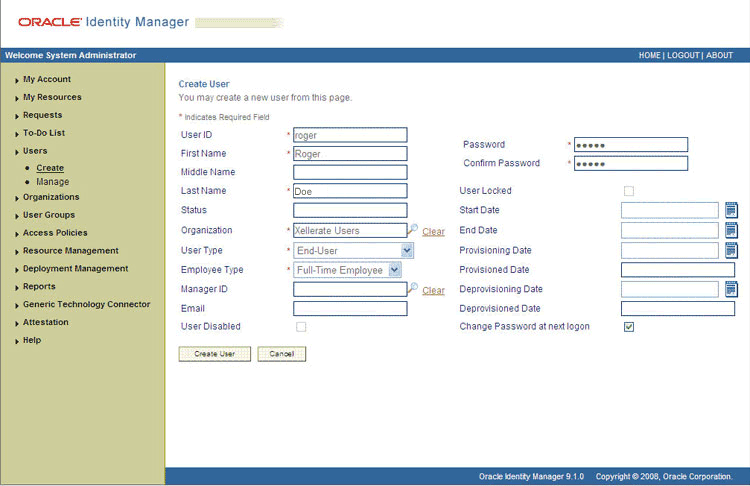This screenshot has width=750, height=486.
Task: Open the Reports menu
Action: tap(39, 287)
